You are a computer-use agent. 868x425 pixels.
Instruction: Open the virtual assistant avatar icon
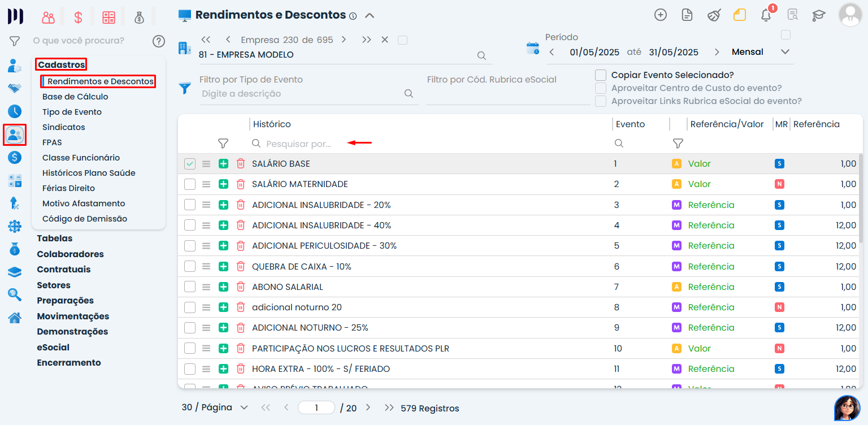(x=847, y=407)
